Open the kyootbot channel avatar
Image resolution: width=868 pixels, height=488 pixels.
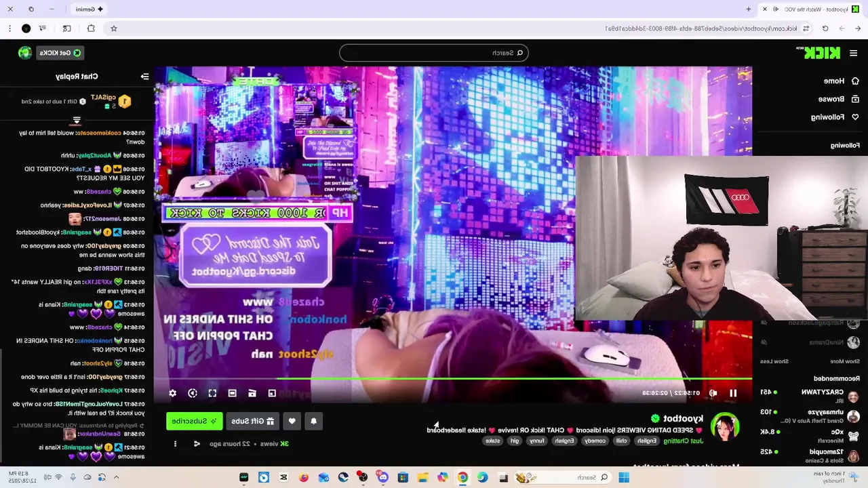(x=724, y=426)
